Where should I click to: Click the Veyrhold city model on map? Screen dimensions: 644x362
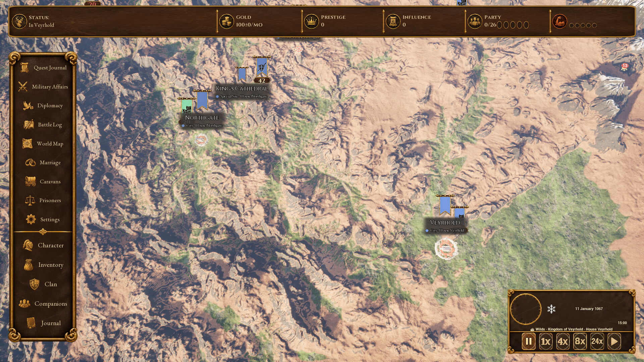[x=446, y=249]
